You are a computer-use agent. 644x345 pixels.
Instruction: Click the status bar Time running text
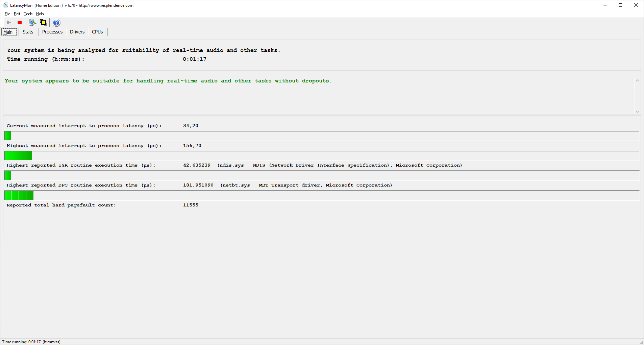coord(31,342)
